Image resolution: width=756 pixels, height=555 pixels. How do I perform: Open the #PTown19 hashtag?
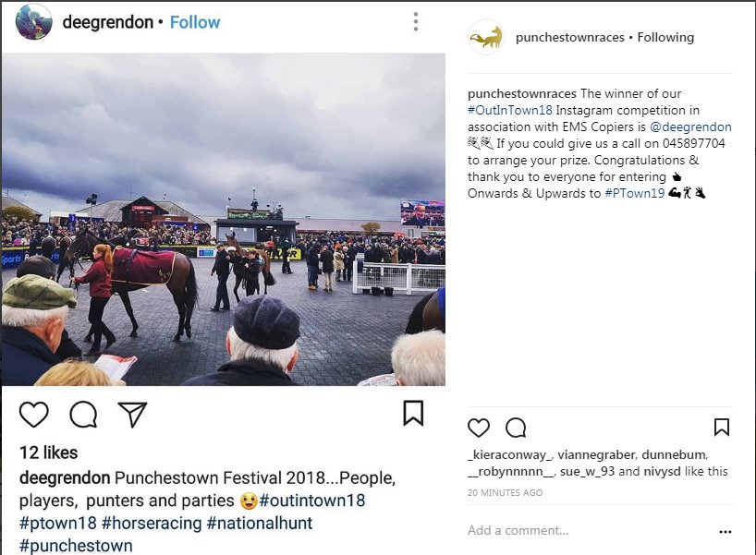pyautogui.click(x=635, y=193)
